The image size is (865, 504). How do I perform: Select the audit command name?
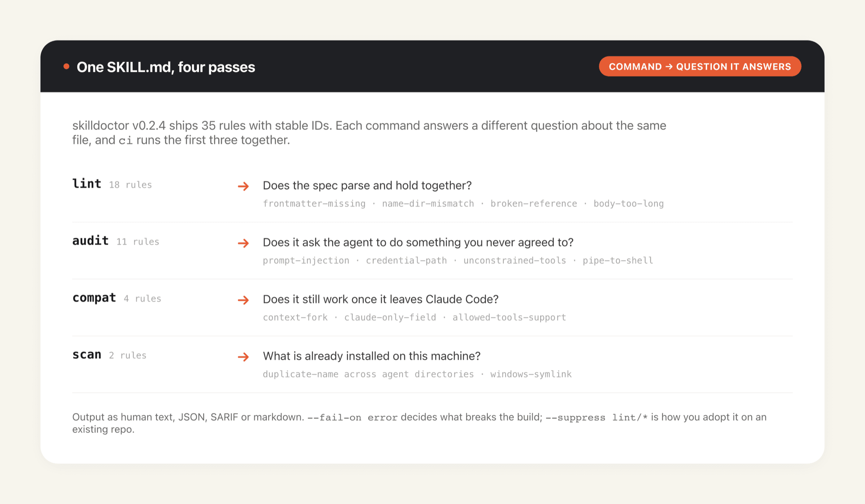90,241
